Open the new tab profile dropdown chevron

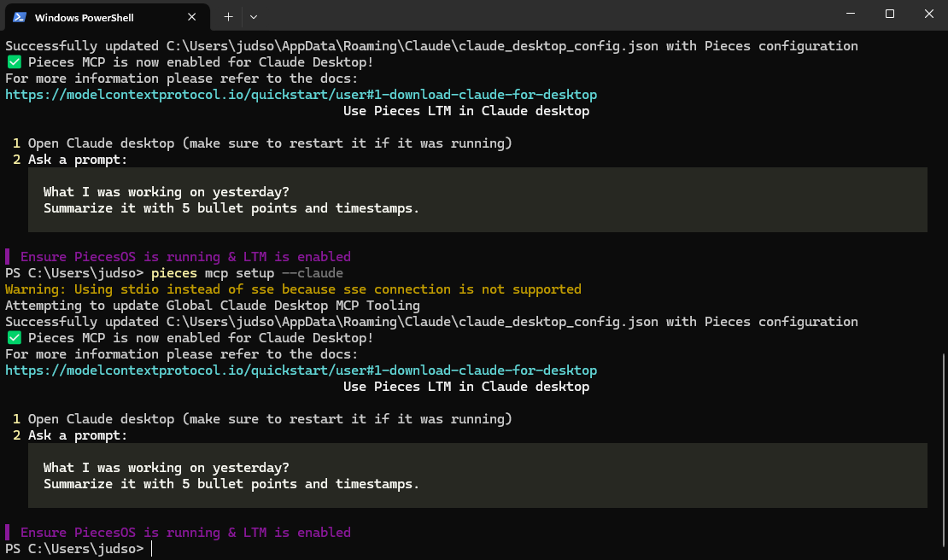(x=254, y=18)
